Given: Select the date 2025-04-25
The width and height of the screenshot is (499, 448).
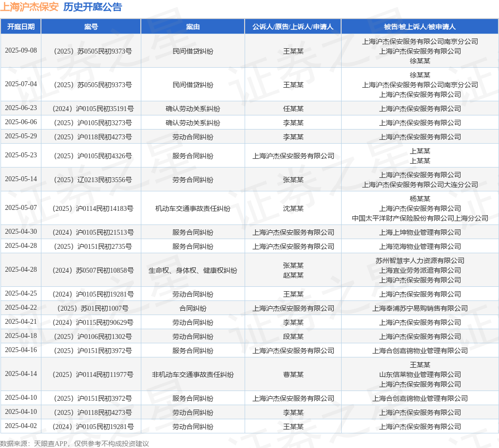Looking at the screenshot, I should [20, 294].
